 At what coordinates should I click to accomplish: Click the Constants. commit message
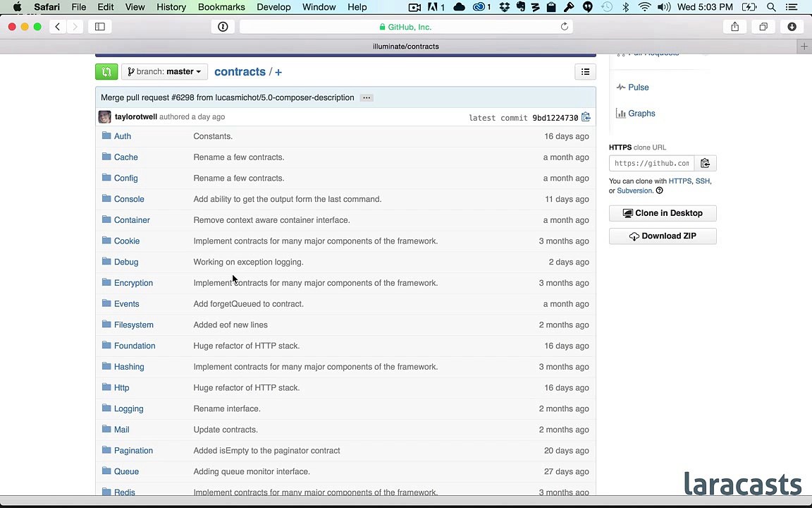[213, 135]
